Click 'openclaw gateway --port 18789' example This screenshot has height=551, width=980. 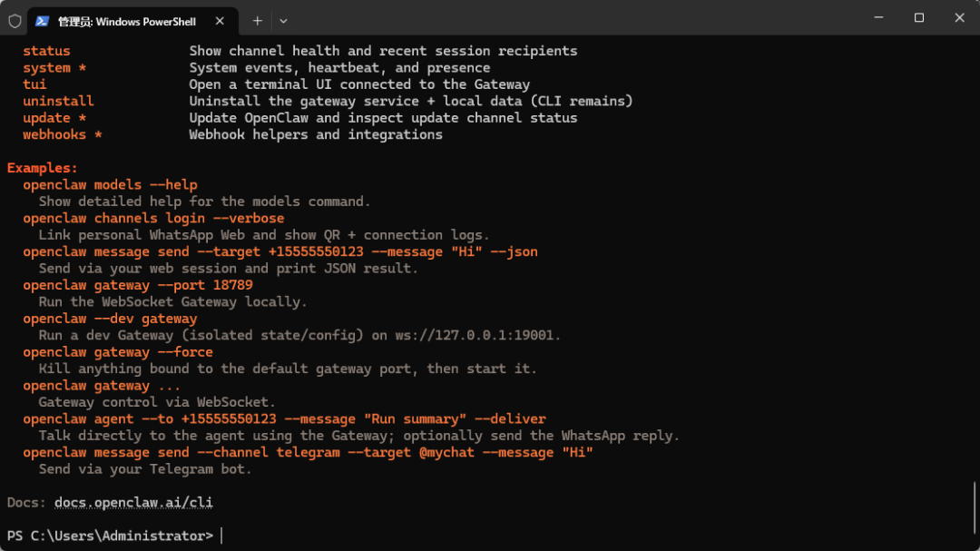click(x=138, y=285)
